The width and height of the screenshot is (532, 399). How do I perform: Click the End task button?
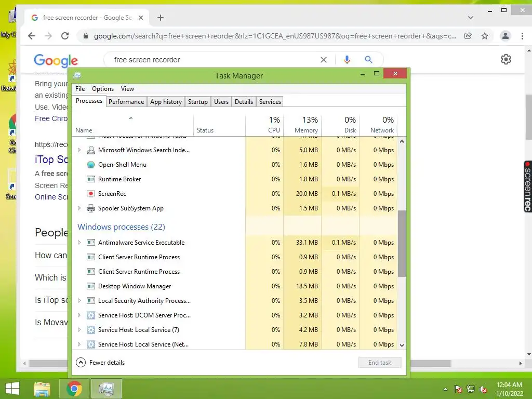[380, 362]
